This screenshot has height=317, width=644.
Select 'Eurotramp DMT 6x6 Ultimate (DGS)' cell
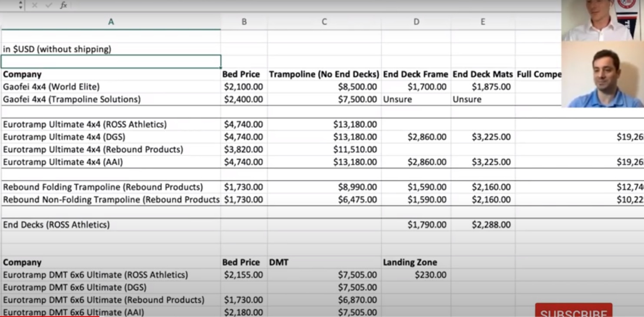[x=111, y=288]
